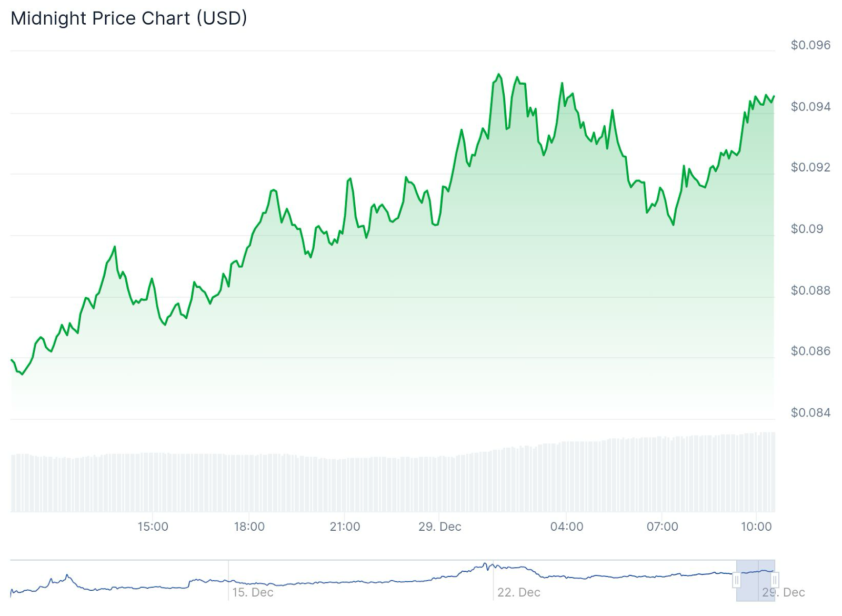Click the 04:00 time axis label
Screen dimensions: 842x616
click(567, 527)
